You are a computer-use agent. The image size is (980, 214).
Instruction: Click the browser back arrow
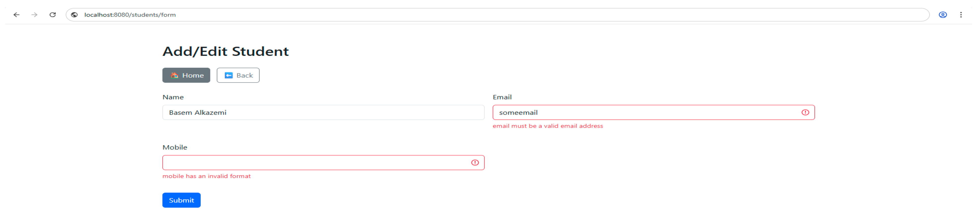16,15
